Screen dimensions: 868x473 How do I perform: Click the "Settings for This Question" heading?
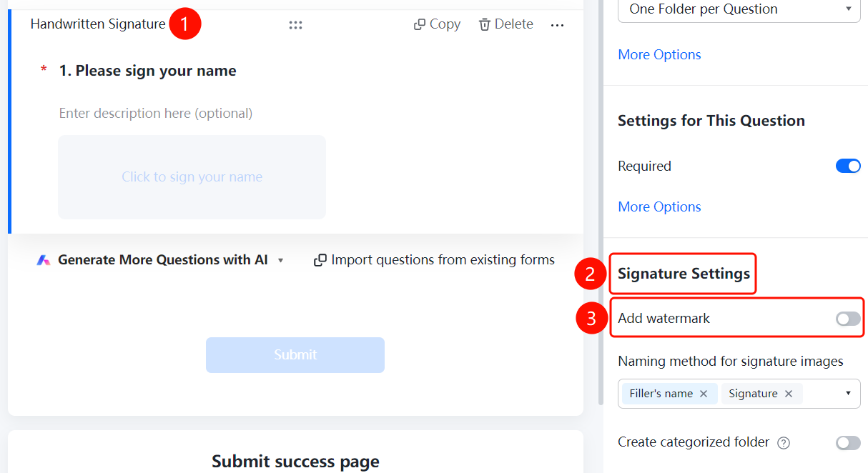[x=711, y=121]
